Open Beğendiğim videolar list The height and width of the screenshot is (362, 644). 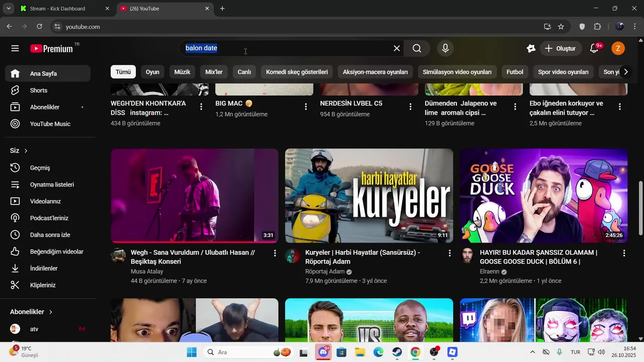pos(48,251)
